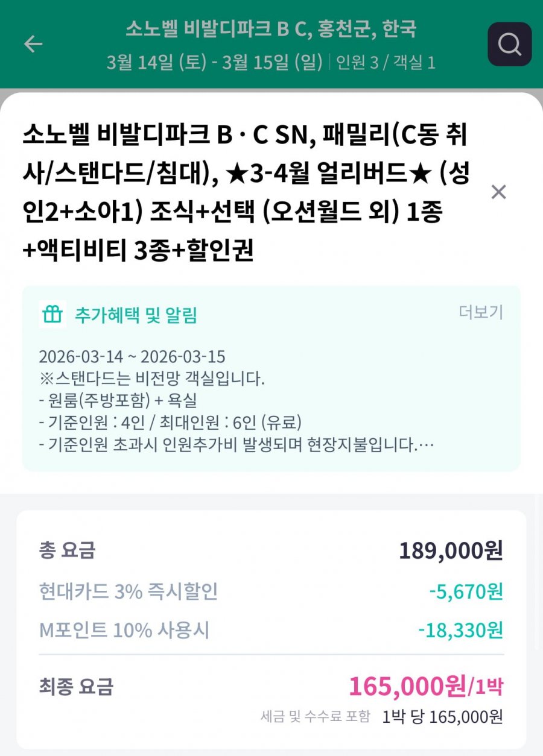The width and height of the screenshot is (543, 756).
Task: Tap the 세금 및 수수료 포함 note
Action: click(315, 717)
